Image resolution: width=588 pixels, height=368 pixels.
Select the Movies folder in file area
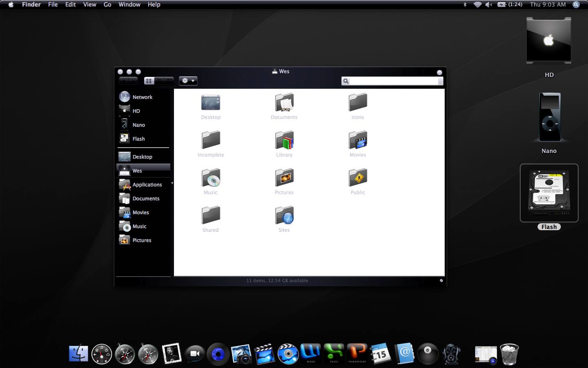pyautogui.click(x=358, y=140)
